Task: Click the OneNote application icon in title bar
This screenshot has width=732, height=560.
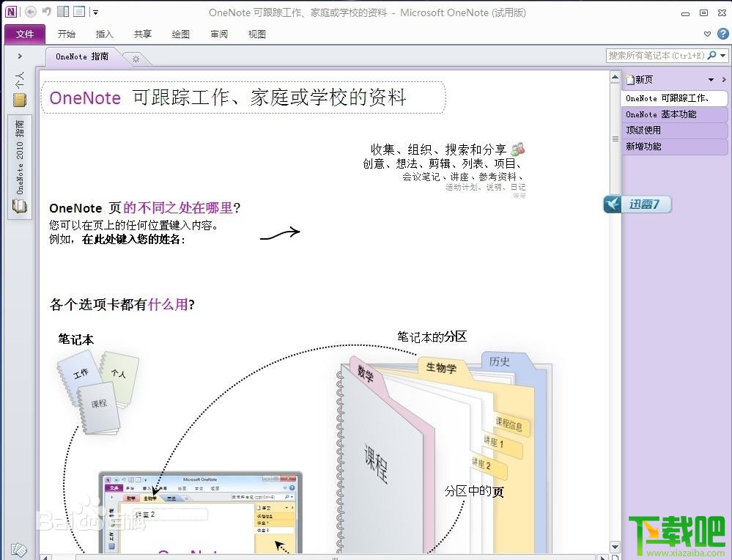Action: pyautogui.click(x=10, y=12)
